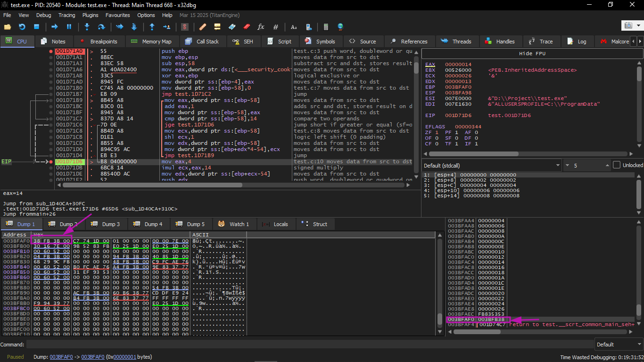Toggle breakpoint dot beside address 001D71C2
Screen dimensions: 644x362
point(51,119)
